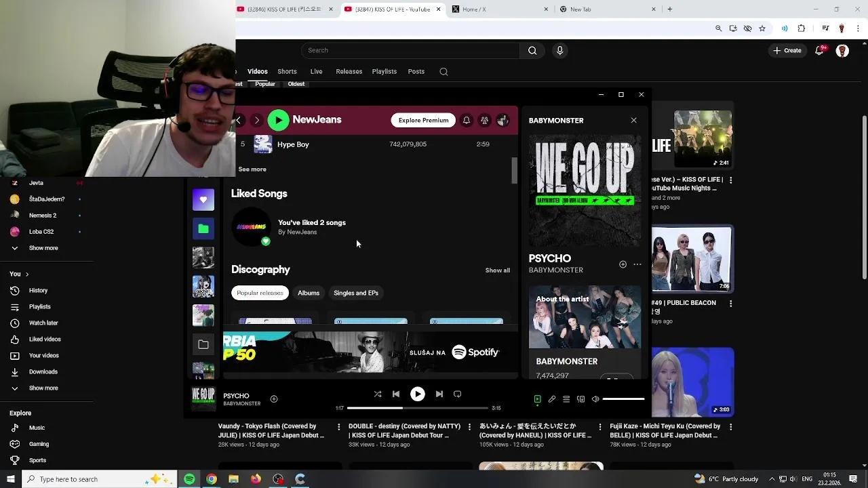
Task: Open the Spotify queue
Action: tap(566, 399)
